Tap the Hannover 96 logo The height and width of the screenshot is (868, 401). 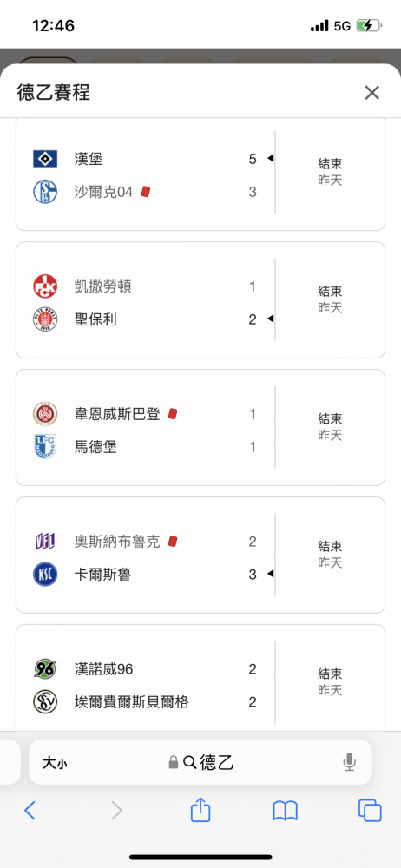[45, 669]
